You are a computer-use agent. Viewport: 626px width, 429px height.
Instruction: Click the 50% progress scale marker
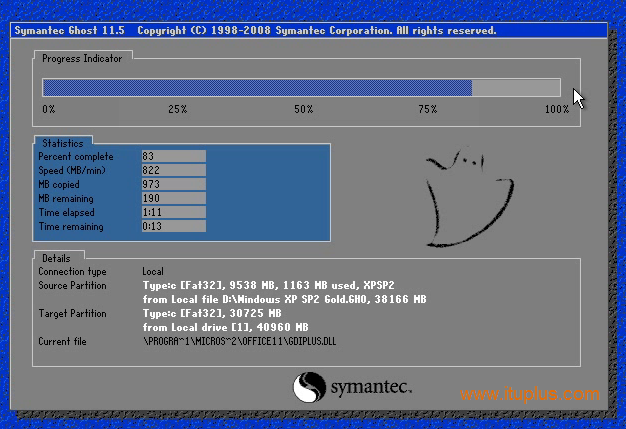(x=303, y=109)
